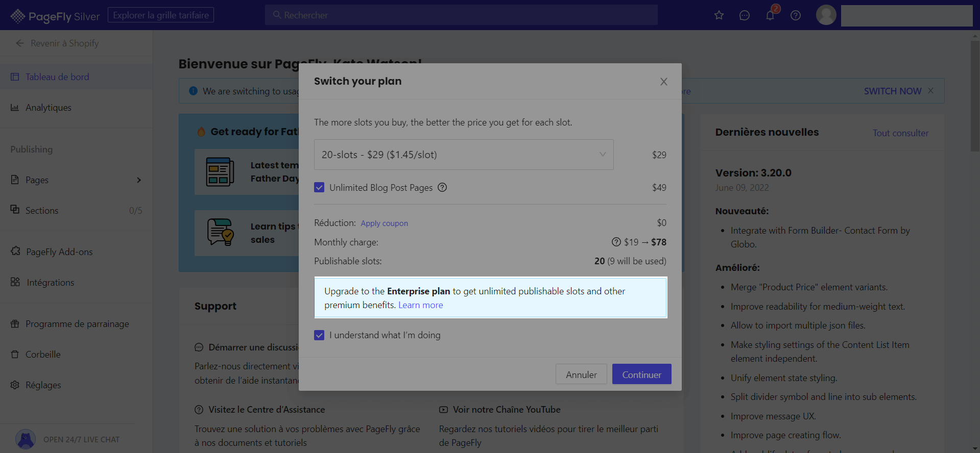
Task: Click Tout consulter link
Action: [x=901, y=133]
